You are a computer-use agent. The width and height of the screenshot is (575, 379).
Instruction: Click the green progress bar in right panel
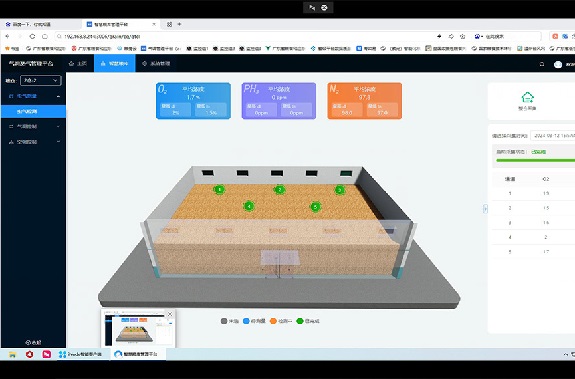[x=535, y=160]
